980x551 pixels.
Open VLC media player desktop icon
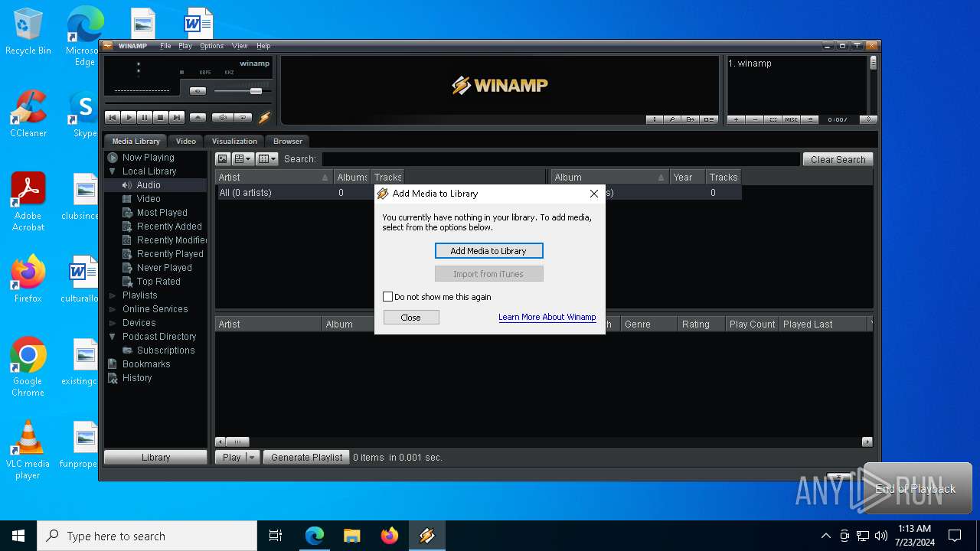[28, 449]
